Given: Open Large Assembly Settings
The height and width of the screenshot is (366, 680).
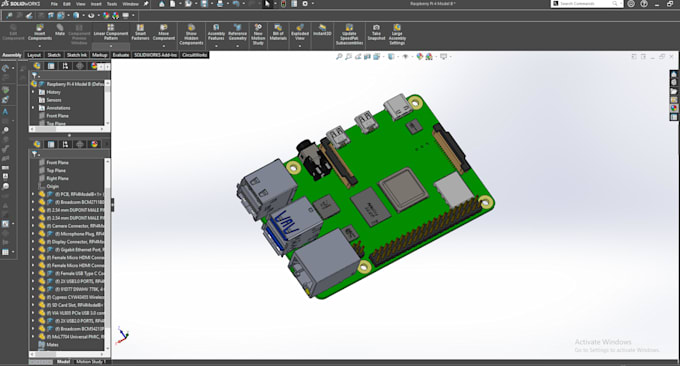Looking at the screenshot, I should tap(397, 35).
